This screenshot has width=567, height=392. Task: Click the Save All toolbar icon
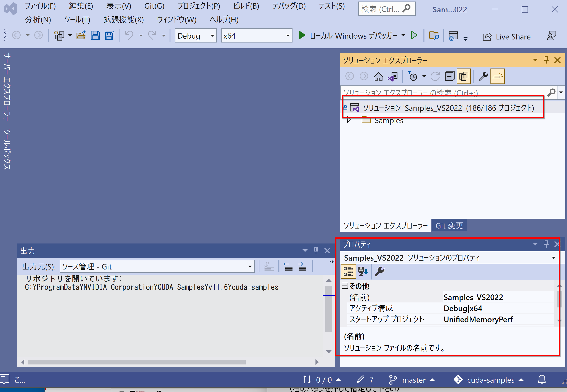pos(110,35)
